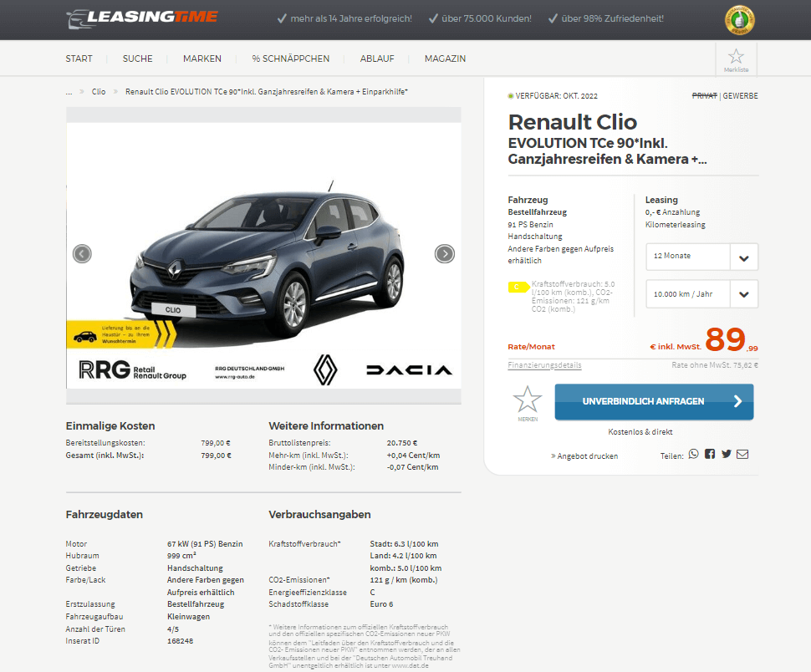Open the ABLAUF menu item

pyautogui.click(x=377, y=59)
